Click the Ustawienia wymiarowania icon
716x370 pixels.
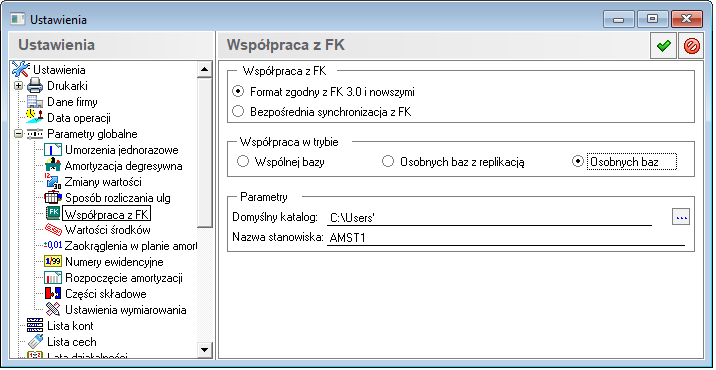pyautogui.click(x=53, y=310)
